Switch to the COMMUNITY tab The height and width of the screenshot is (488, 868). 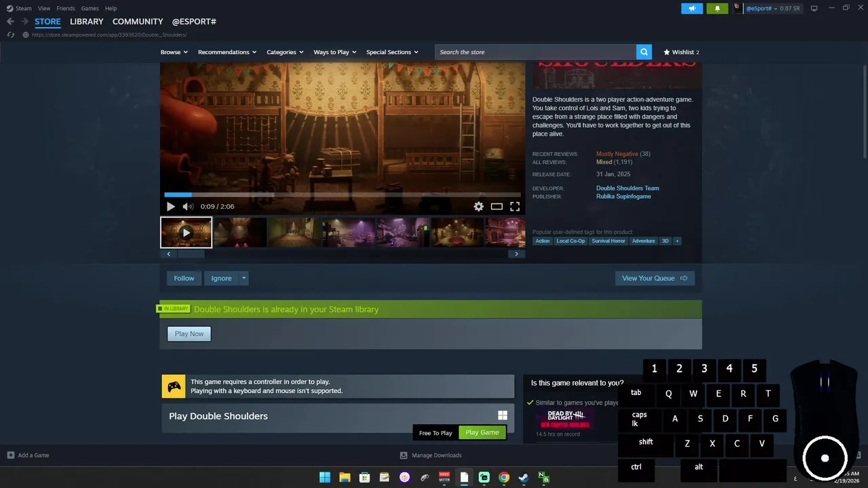coord(138,22)
